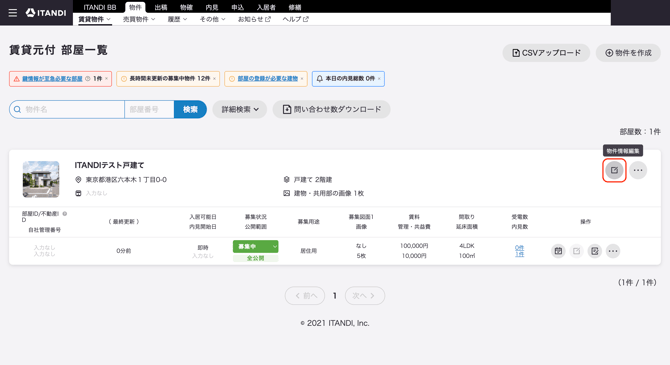This screenshot has height=365, width=670.
Task: Open the red-chip 部屋 alert link
Action: [x=52, y=79]
